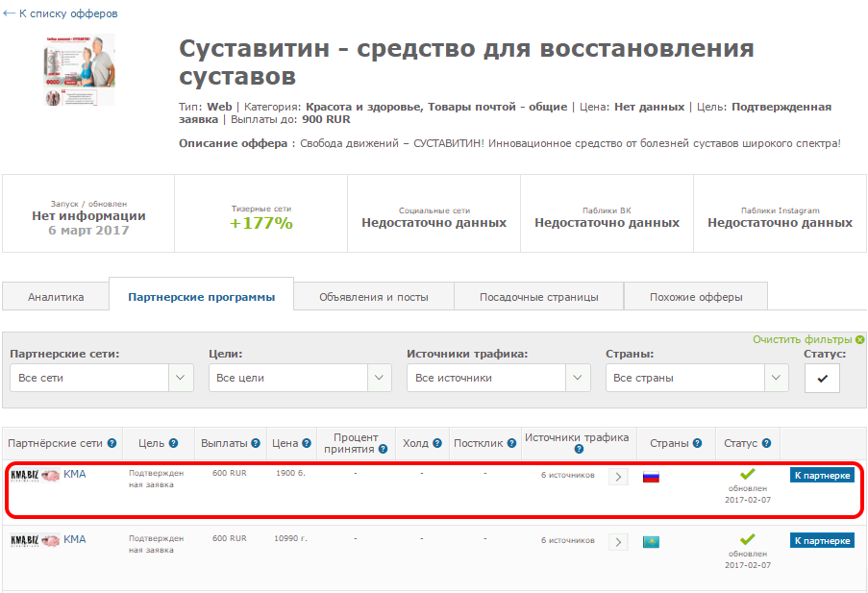This screenshot has height=593, width=868.
Task: Click the 1900 б. price cell
Action: point(290,474)
